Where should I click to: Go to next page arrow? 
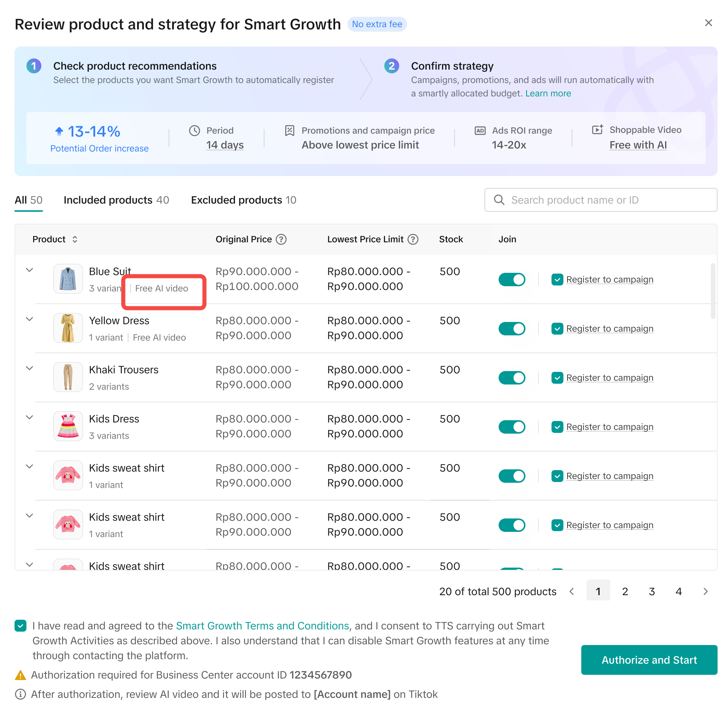[x=705, y=591]
